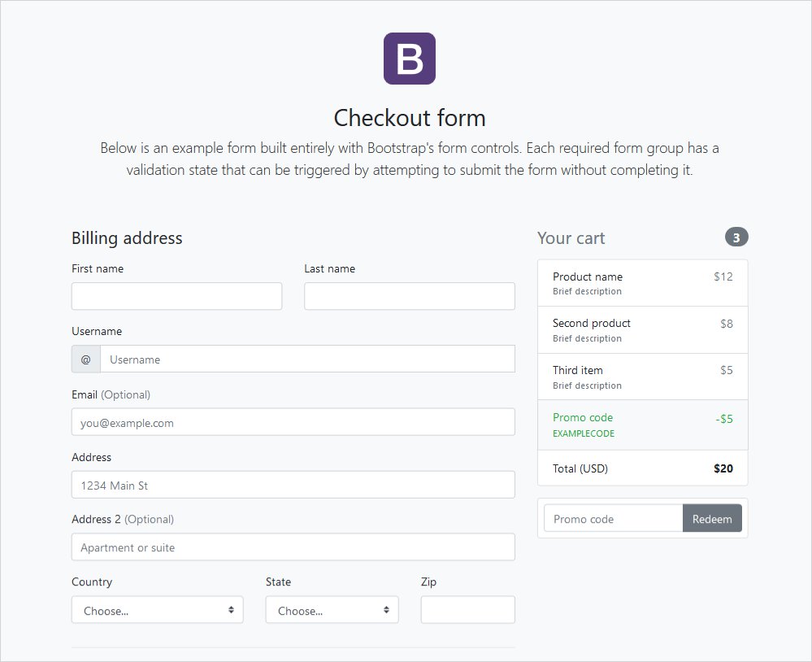Click the Checkout form heading
This screenshot has height=662, width=812.
410,118
